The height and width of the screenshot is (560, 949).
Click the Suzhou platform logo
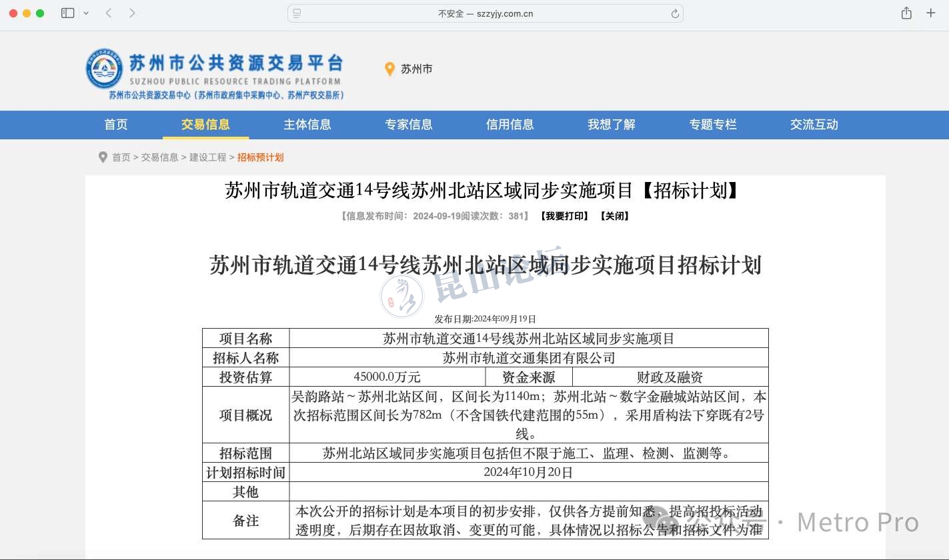coord(104,69)
